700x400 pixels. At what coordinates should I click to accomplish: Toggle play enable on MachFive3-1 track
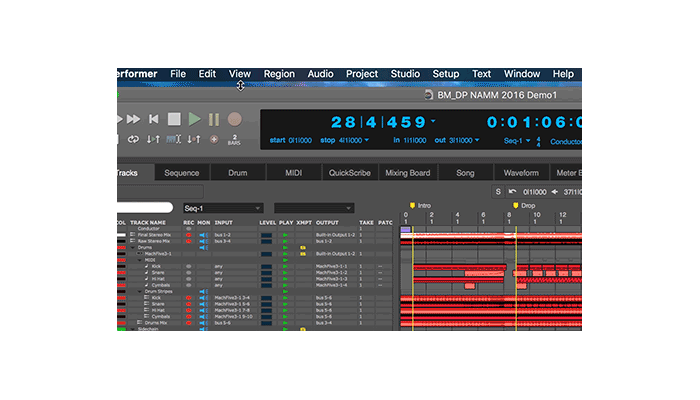pos(285,254)
